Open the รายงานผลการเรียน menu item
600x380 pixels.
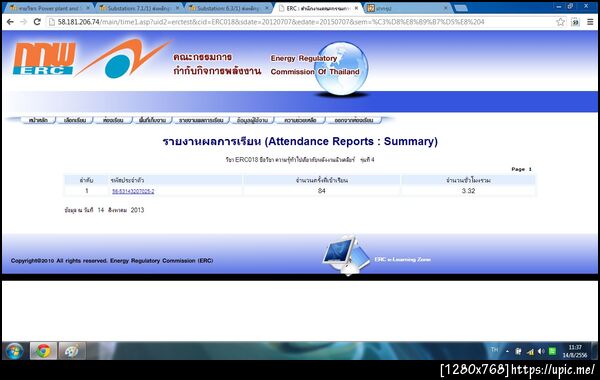201,120
